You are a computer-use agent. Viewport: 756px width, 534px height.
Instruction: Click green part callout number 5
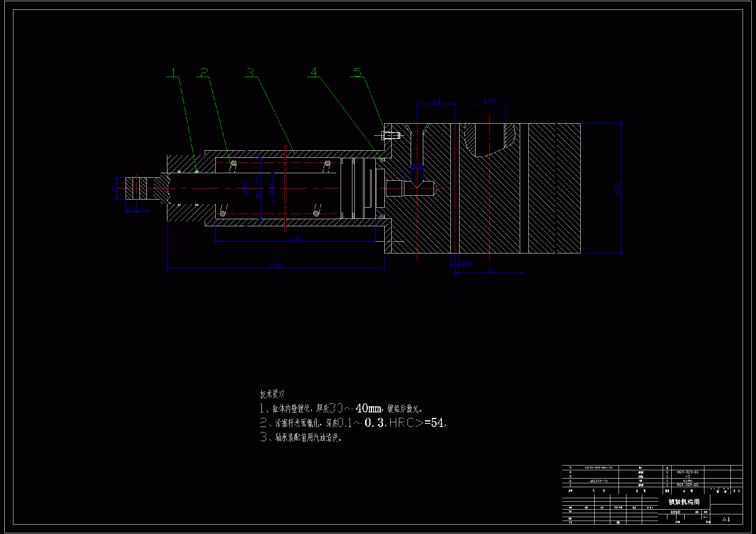coord(357,72)
